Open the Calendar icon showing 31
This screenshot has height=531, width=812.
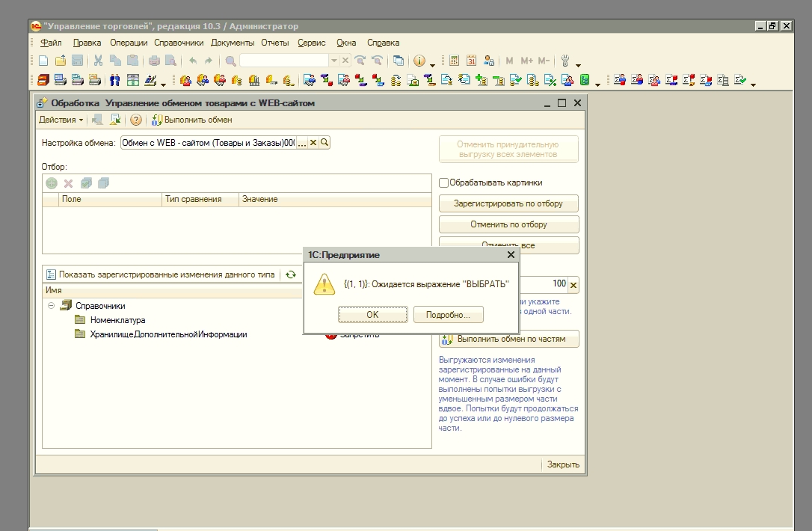point(471,61)
